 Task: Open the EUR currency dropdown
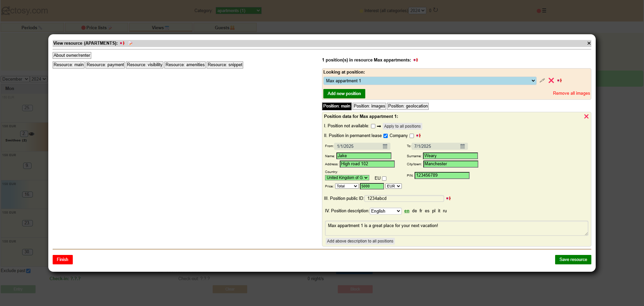click(x=393, y=186)
